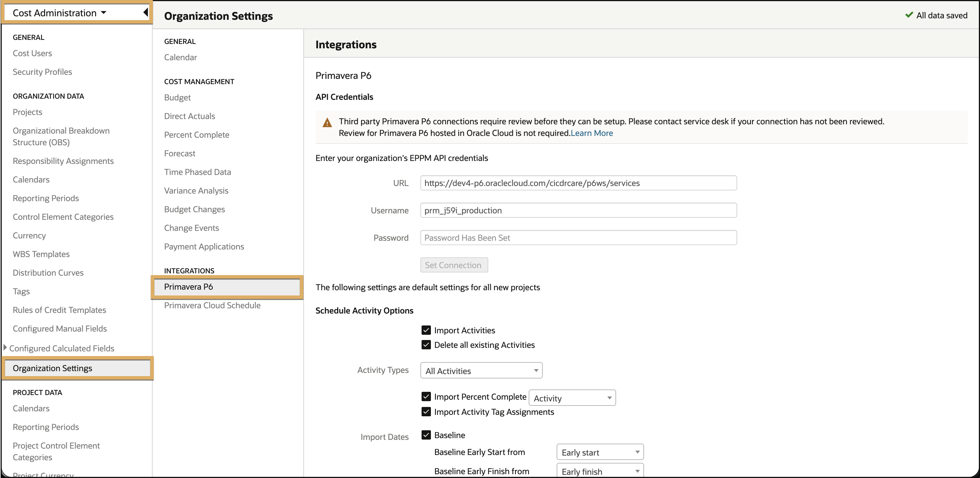Open Responsibility Assignments

[63, 161]
